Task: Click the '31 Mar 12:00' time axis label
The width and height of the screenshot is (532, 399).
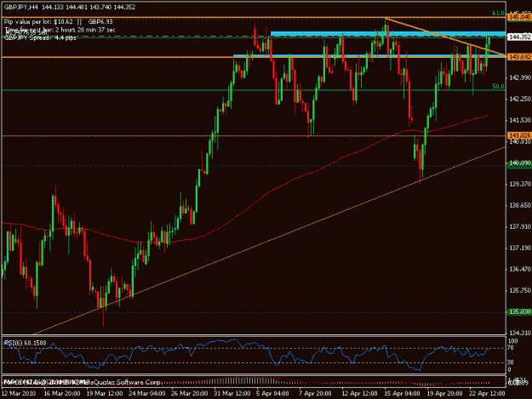Action: 232,393
